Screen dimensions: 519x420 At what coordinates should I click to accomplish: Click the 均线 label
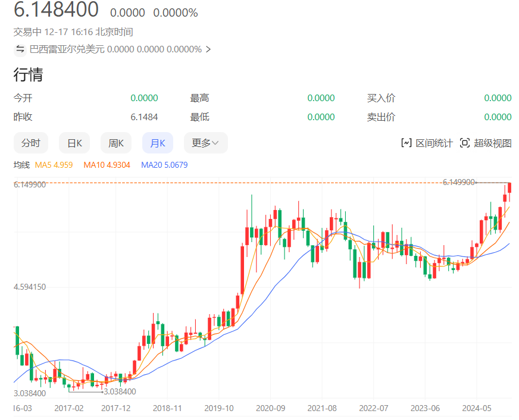pyautogui.click(x=21, y=165)
